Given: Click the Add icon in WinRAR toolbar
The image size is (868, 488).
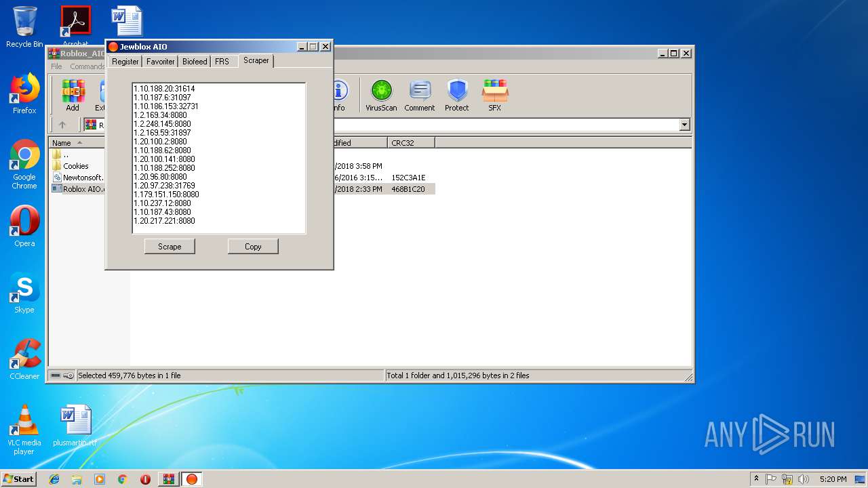Looking at the screenshot, I should (73, 95).
